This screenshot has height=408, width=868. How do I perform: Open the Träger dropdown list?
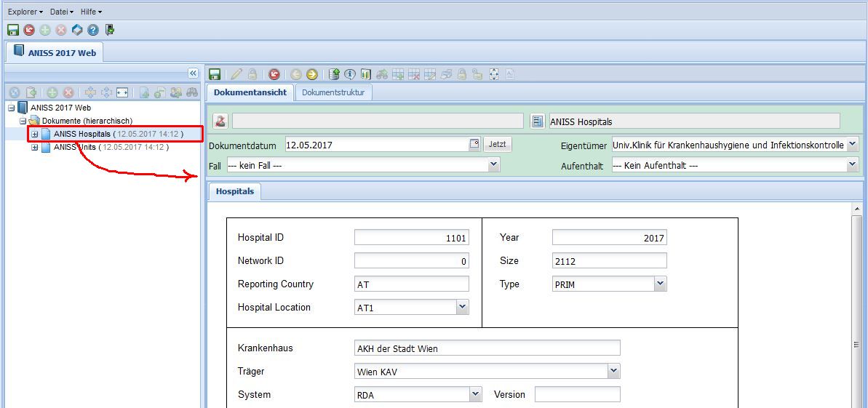613,371
